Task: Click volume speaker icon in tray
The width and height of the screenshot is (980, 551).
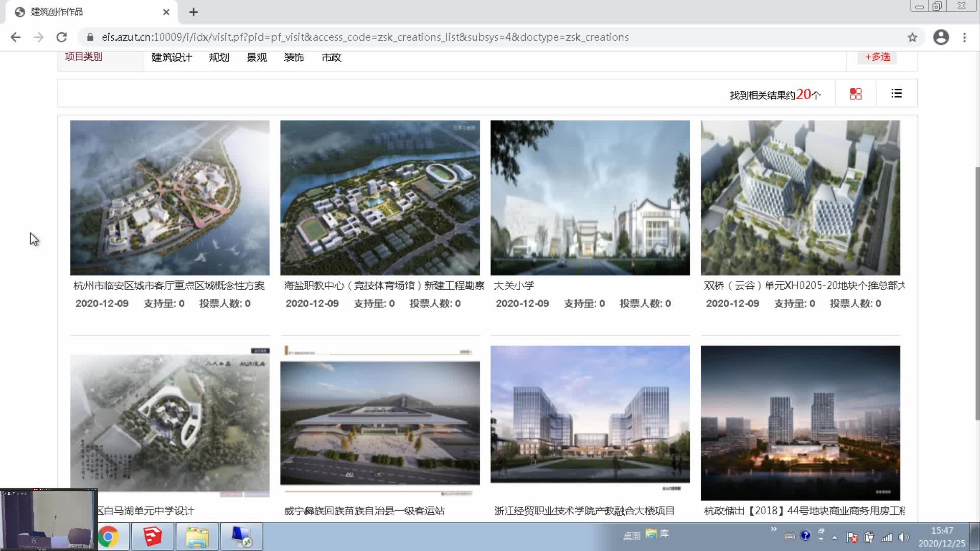Action: pyautogui.click(x=903, y=537)
